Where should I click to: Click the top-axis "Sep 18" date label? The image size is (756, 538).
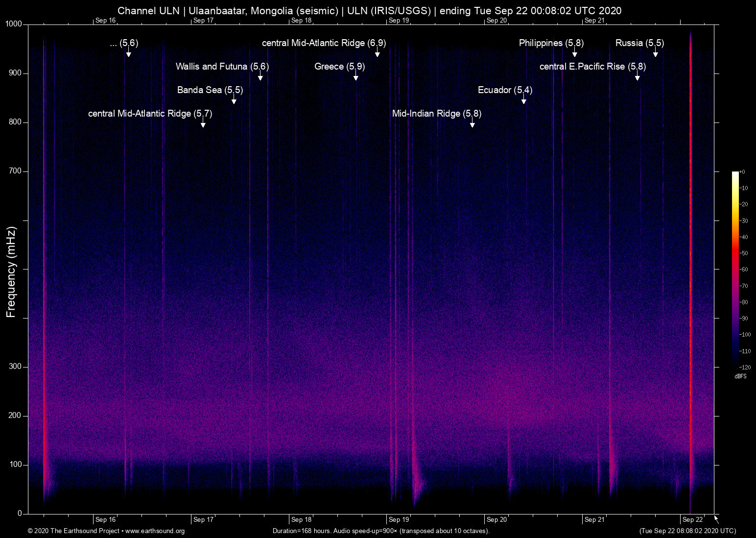(x=301, y=21)
